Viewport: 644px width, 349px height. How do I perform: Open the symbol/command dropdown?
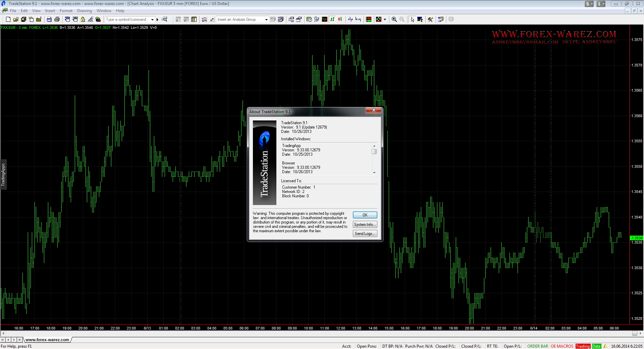pos(152,19)
